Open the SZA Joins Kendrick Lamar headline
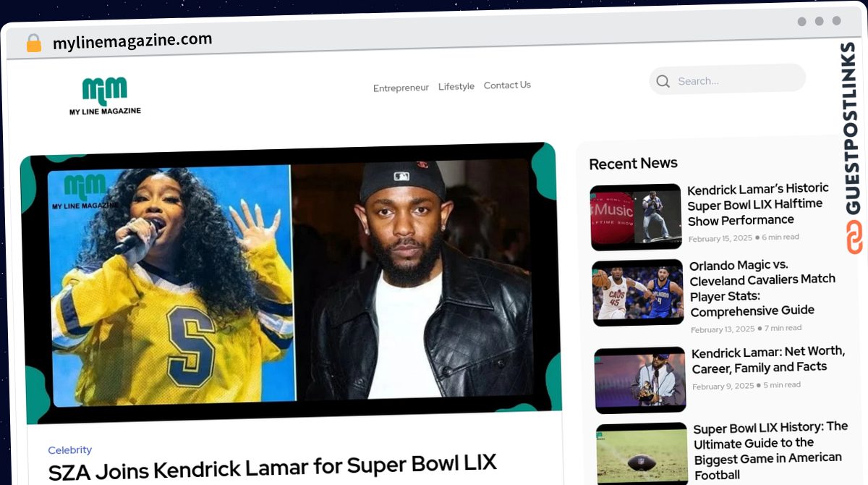Viewport: 868px width, 485px height. coord(273,467)
